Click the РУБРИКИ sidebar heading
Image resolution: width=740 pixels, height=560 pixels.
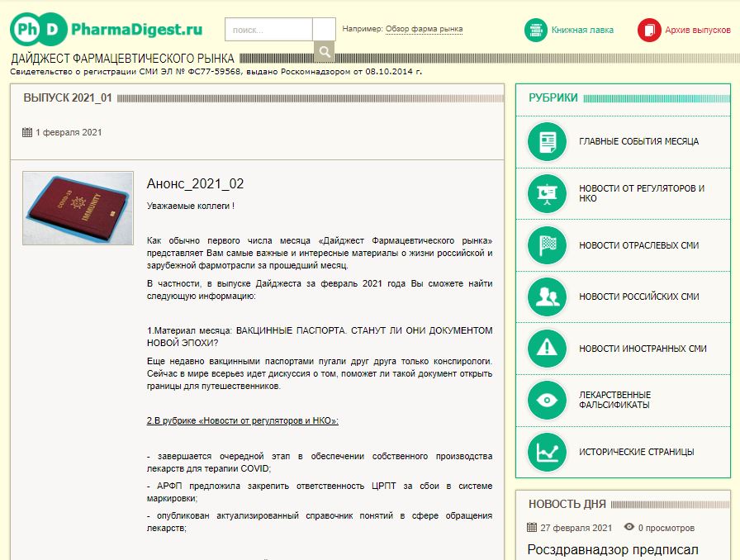553,97
